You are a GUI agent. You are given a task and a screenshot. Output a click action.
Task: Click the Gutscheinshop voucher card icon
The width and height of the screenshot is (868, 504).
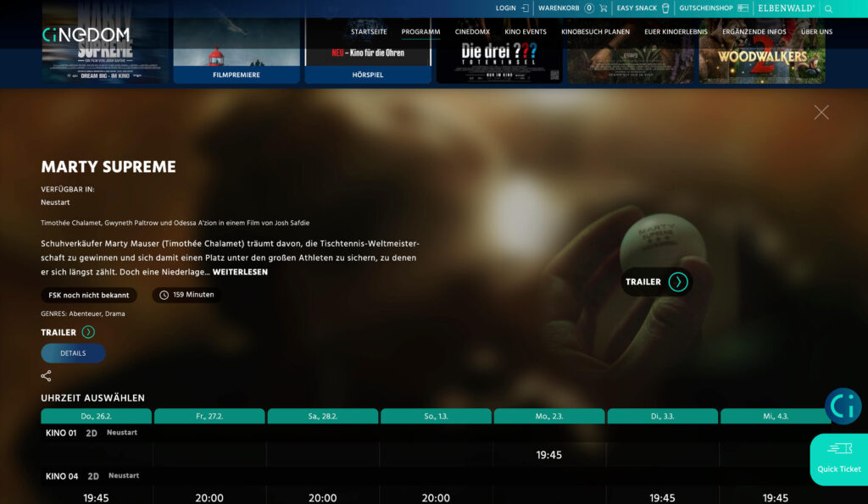[x=743, y=8]
